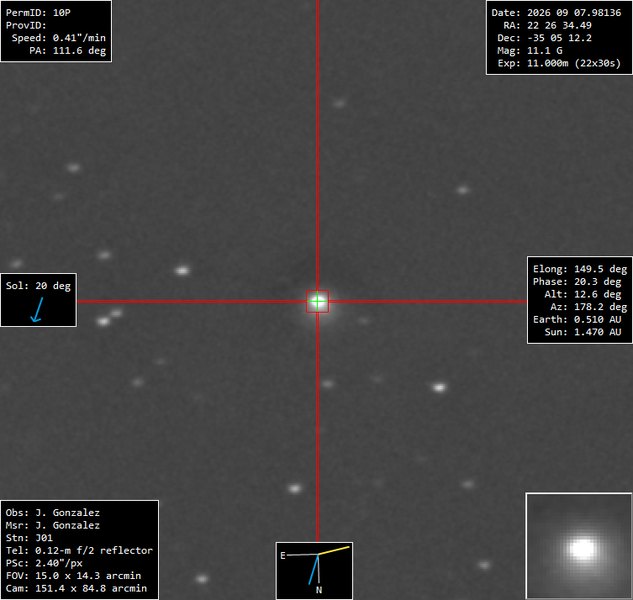Click the 'PSc: 2.40"/px' line
The height and width of the screenshot is (600, 633).
[x=44, y=563]
